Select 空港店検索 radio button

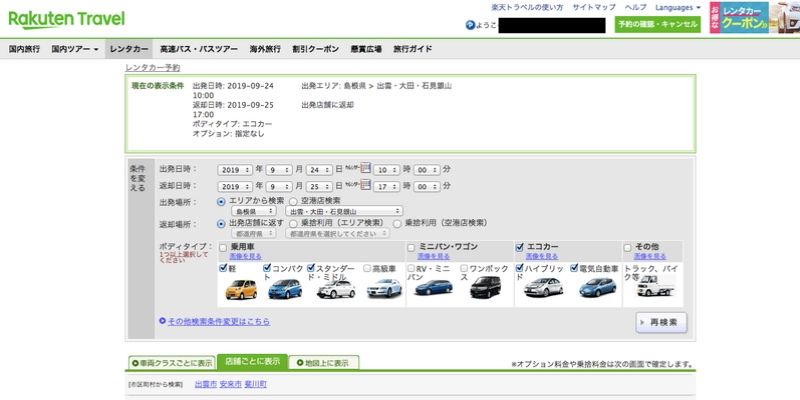coord(293,202)
